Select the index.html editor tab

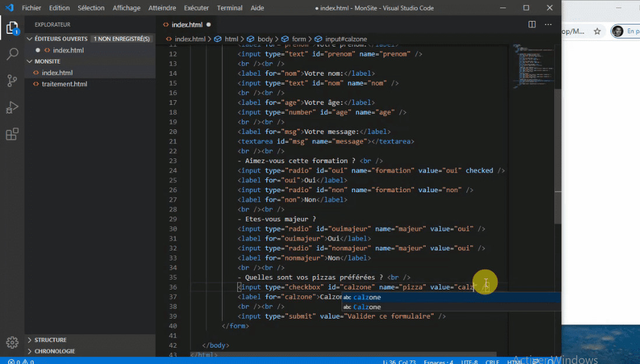[187, 24]
